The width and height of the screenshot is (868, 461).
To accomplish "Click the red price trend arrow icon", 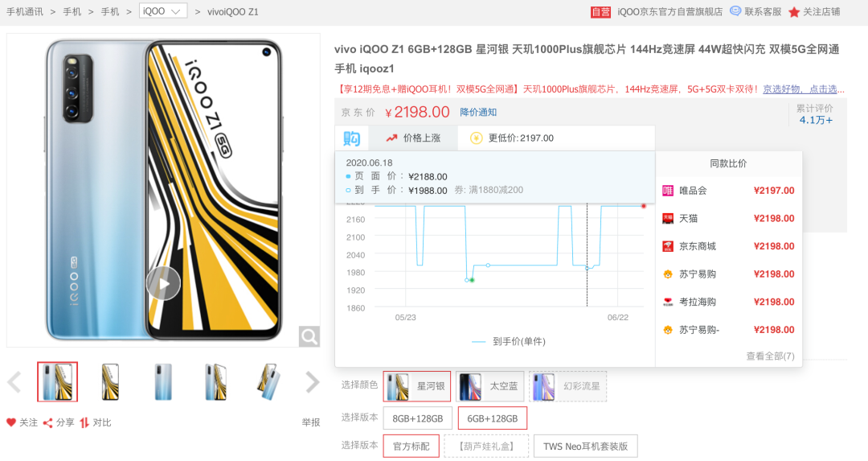I will coord(392,138).
